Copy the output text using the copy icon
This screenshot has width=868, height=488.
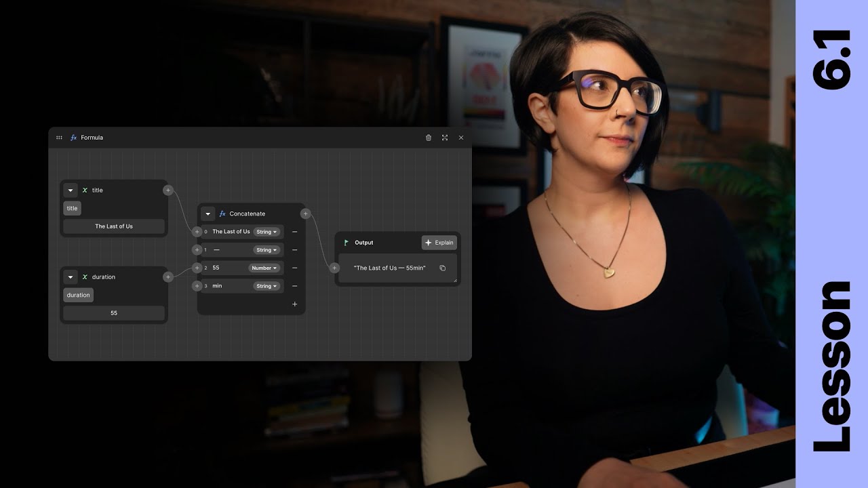click(x=442, y=268)
